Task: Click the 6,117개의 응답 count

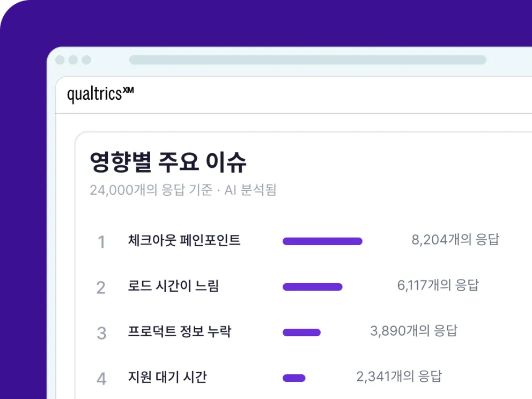Action: click(438, 285)
